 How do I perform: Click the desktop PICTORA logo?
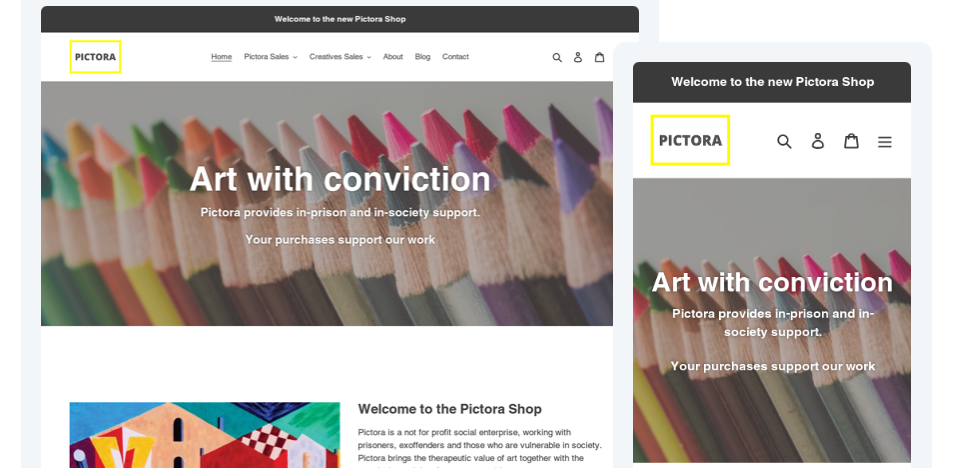[x=95, y=57]
